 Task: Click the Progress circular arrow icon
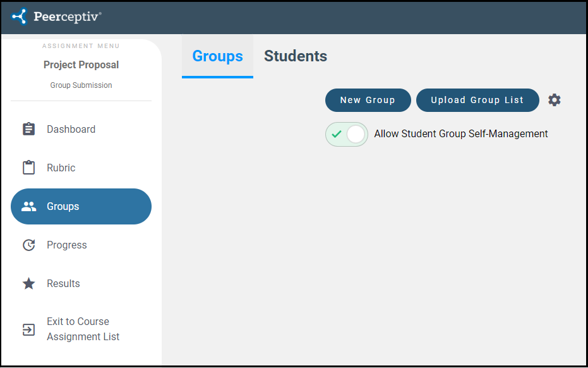pos(29,245)
